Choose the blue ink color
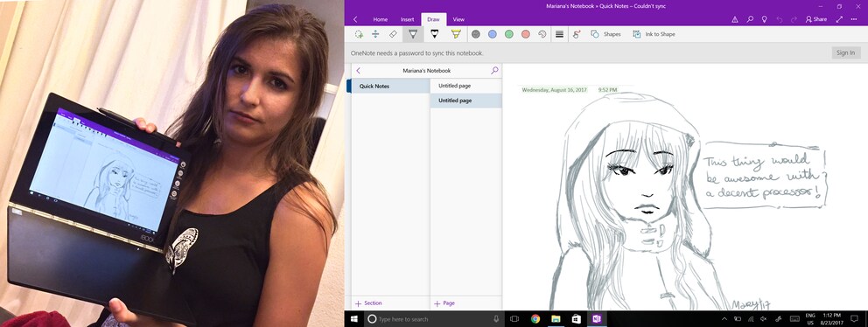 click(492, 34)
